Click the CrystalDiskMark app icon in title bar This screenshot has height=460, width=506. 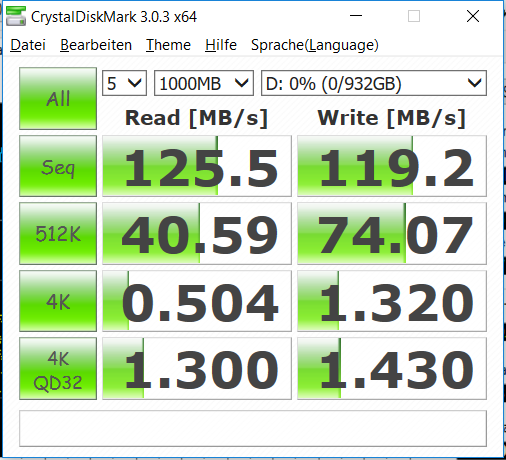click(x=16, y=16)
